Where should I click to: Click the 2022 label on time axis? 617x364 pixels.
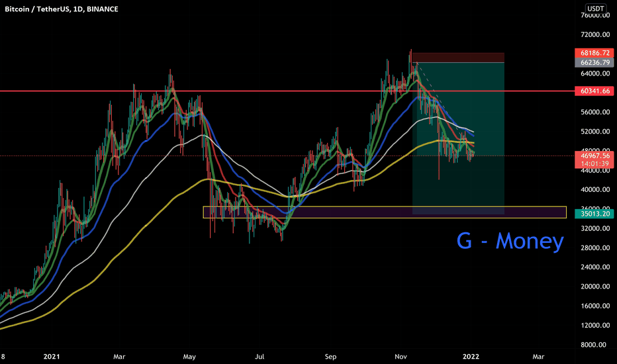tap(471, 357)
